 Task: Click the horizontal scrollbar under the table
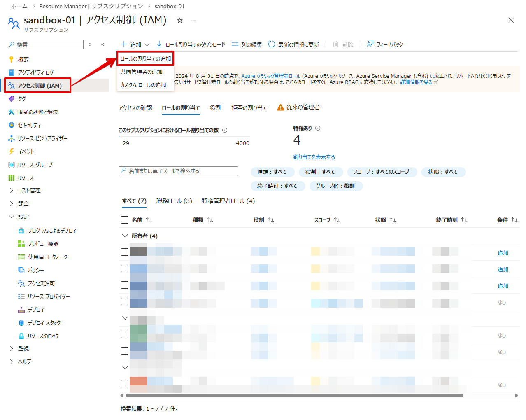pyautogui.click(x=294, y=395)
